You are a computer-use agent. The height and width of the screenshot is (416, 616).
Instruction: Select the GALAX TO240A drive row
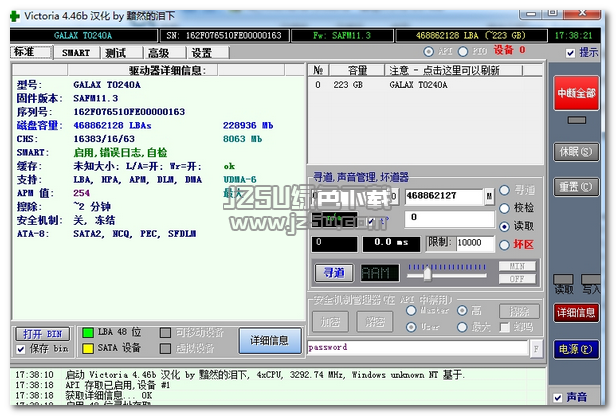[x=425, y=85]
